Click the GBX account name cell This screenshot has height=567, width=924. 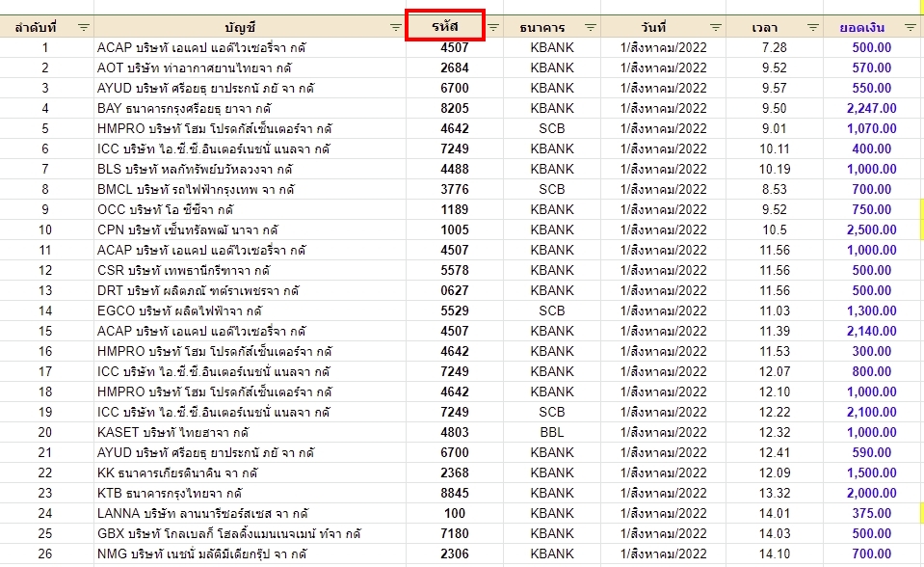[x=250, y=534]
